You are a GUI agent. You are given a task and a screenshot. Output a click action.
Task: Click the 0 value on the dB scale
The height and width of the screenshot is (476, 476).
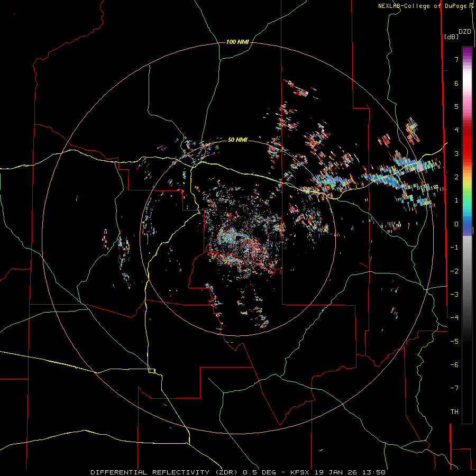point(456,224)
